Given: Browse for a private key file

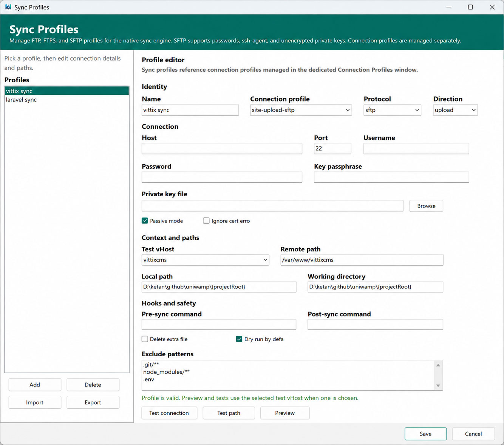Looking at the screenshot, I should point(426,206).
